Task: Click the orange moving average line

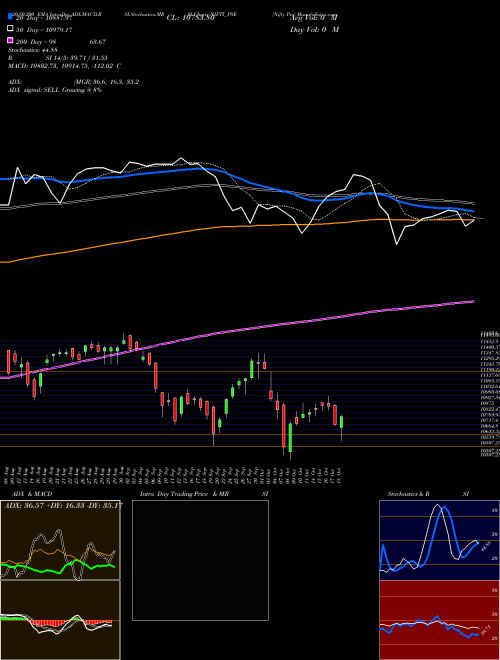Action: pos(236,226)
